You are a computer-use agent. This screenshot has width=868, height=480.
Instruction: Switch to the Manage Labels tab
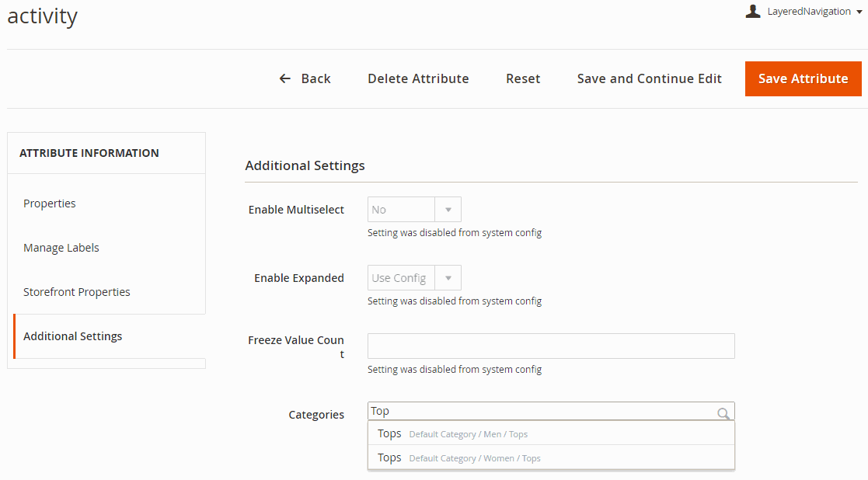click(61, 248)
